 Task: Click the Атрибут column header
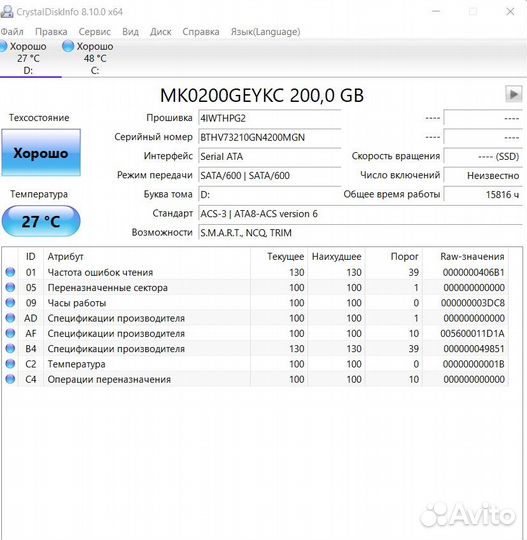(x=147, y=257)
